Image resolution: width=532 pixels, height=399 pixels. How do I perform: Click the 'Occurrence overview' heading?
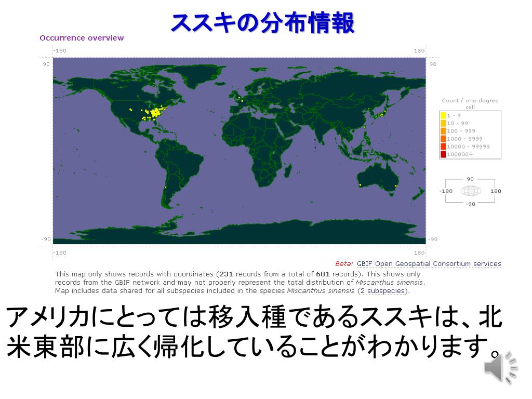tap(82, 37)
